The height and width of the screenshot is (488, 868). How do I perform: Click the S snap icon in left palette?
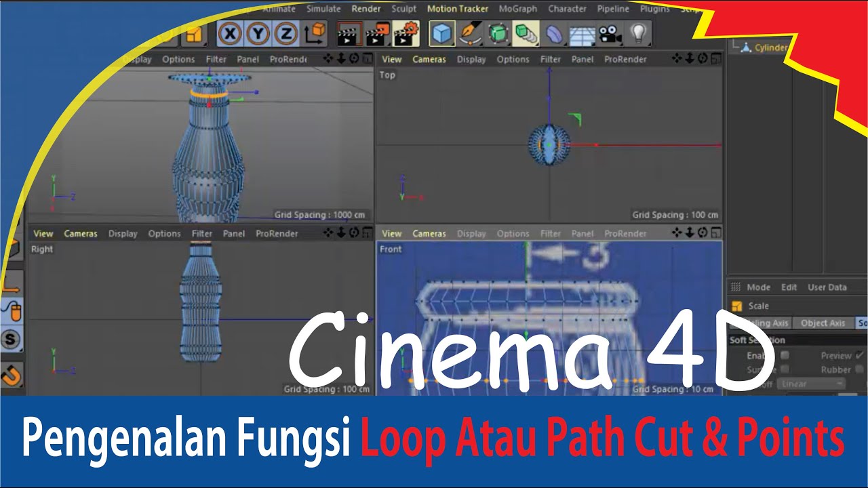12,339
